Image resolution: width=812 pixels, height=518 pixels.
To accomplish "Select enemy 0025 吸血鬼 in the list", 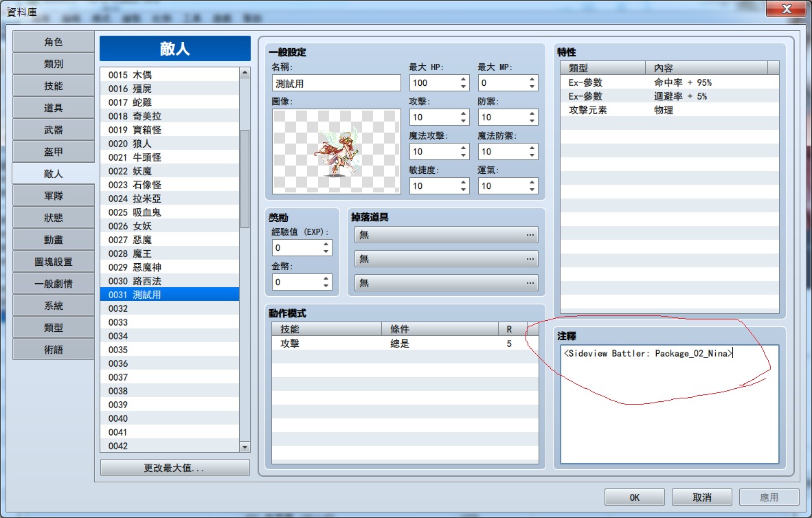I will pos(170,212).
